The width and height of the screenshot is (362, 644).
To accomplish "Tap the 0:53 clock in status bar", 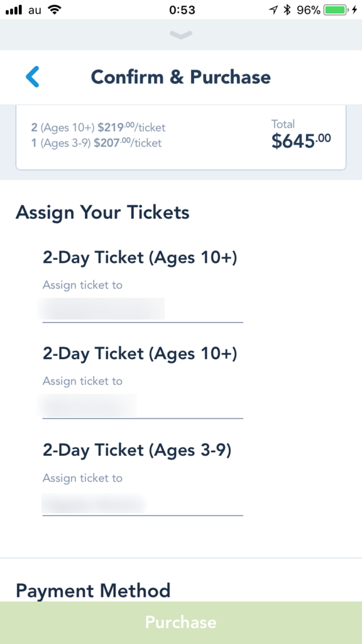I will coord(182,10).
